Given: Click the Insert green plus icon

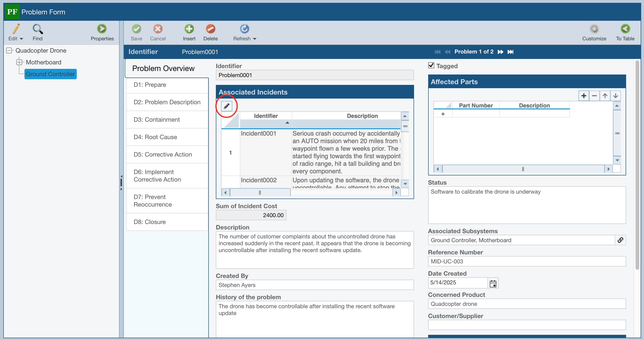Looking at the screenshot, I should 189,29.
